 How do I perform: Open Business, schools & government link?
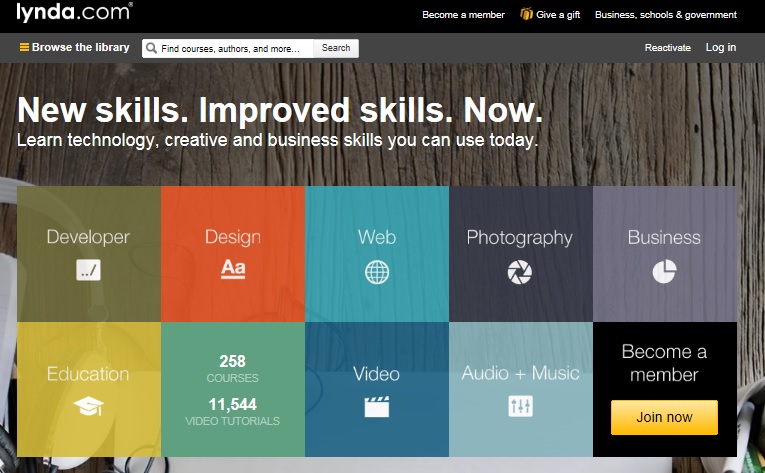pos(665,15)
